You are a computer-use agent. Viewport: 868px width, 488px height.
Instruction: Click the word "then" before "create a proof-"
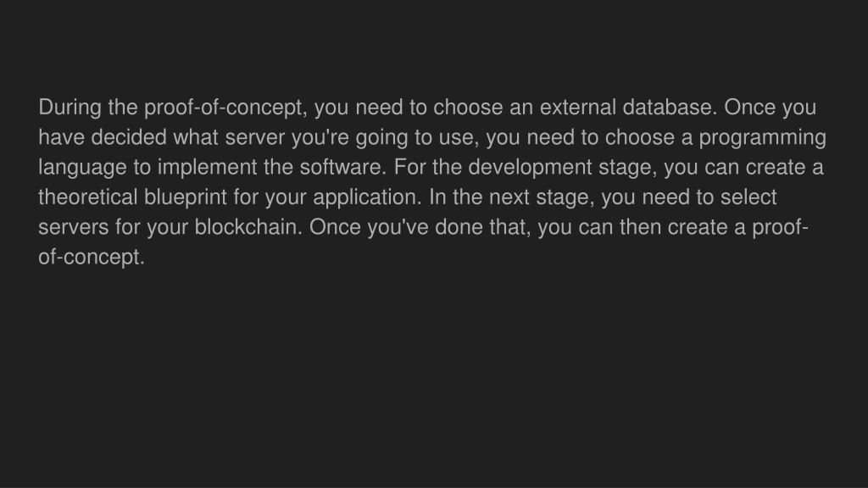pos(640,227)
